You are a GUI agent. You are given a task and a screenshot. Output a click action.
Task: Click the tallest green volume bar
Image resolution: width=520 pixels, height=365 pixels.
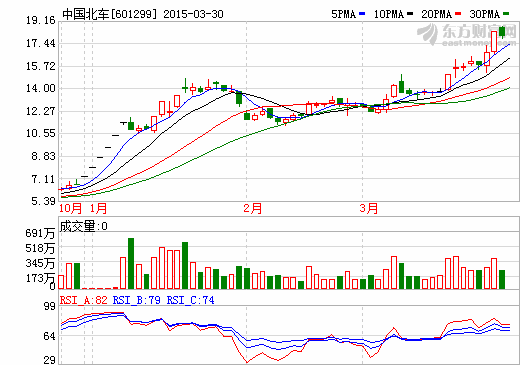pyautogui.click(x=131, y=263)
